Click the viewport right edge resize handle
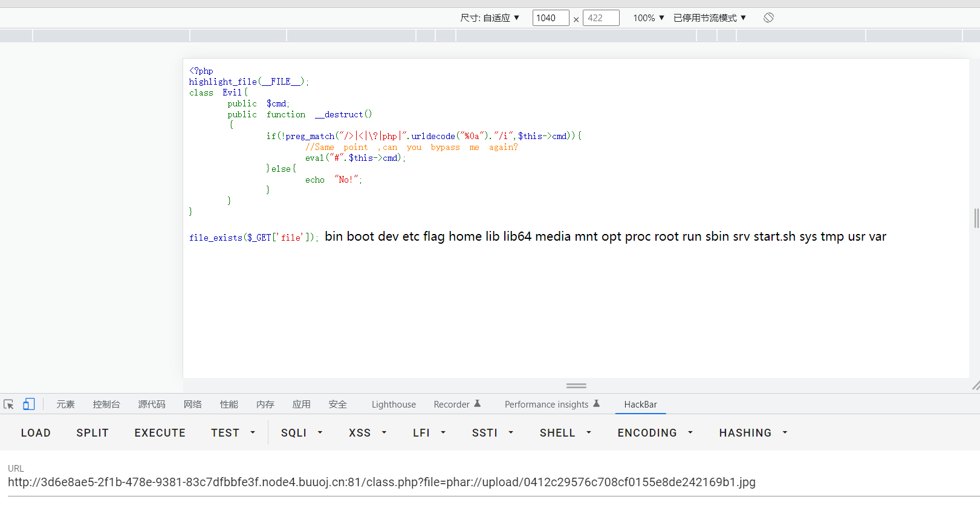This screenshot has width=980, height=514. [x=976, y=218]
